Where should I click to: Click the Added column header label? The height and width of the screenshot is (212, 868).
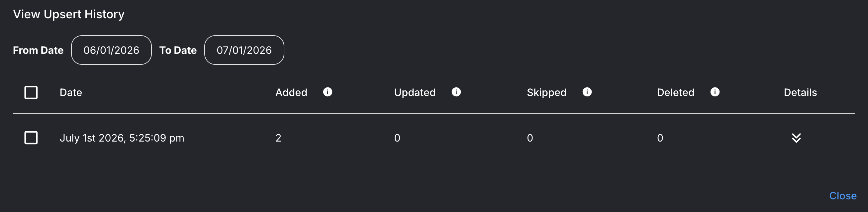click(x=291, y=92)
